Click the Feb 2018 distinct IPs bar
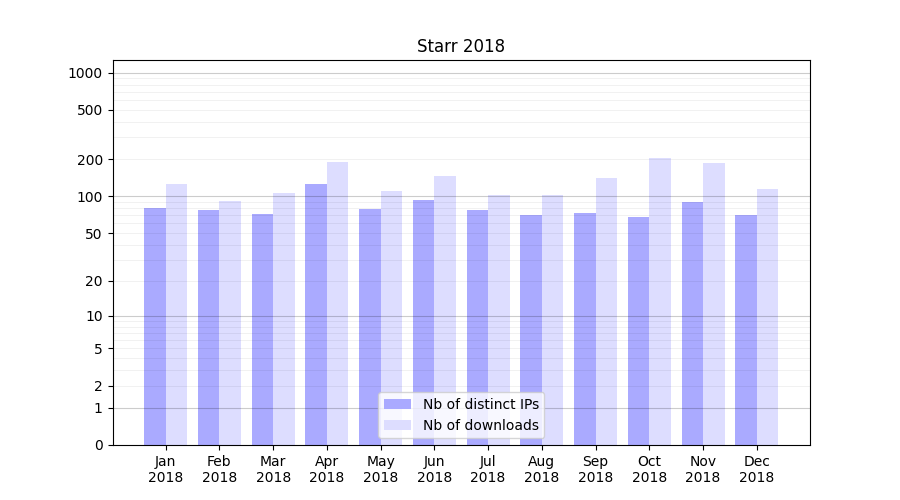This screenshot has height=500, width=900. (x=208, y=327)
